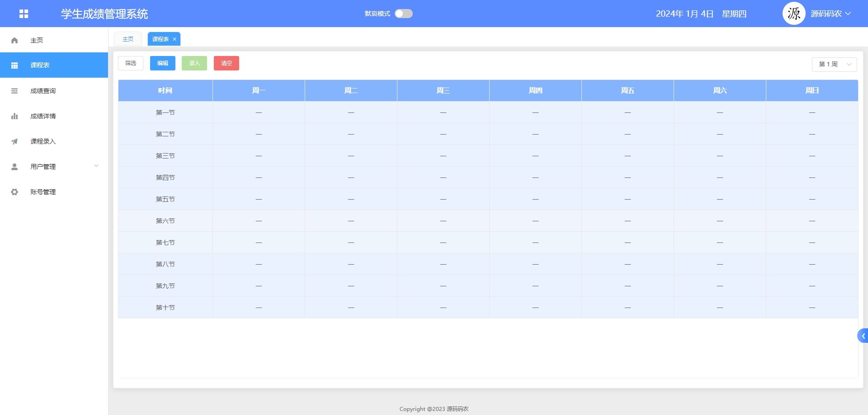The height and width of the screenshot is (415, 868).
Task: Select the 第四节 row label
Action: click(x=165, y=177)
